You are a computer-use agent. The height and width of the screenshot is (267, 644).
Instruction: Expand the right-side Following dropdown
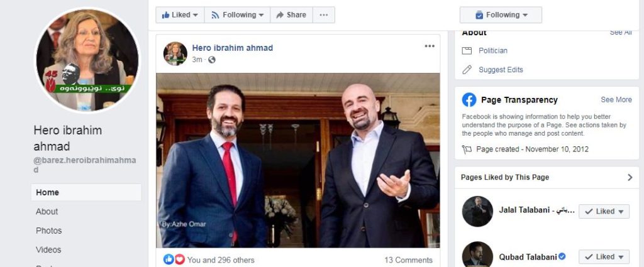(x=501, y=15)
